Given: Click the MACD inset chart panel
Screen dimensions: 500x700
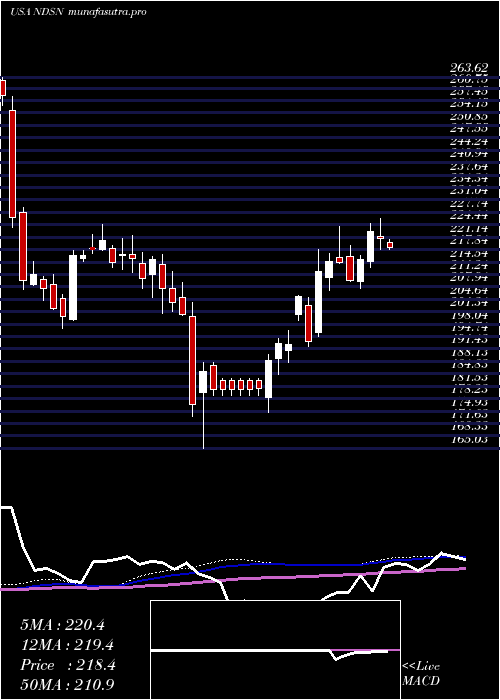Looking at the screenshot, I should coord(275,650).
